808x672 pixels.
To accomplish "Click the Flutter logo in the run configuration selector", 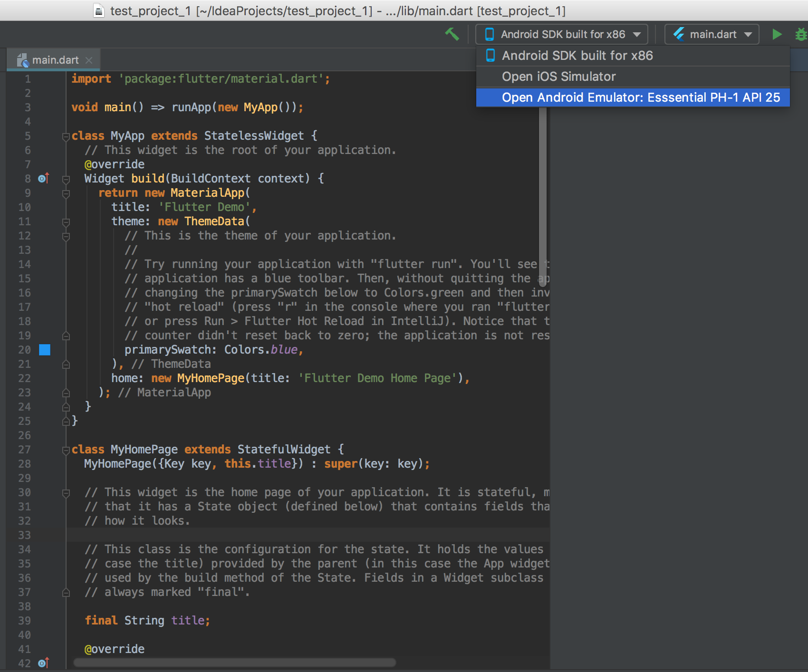I will pos(679,34).
